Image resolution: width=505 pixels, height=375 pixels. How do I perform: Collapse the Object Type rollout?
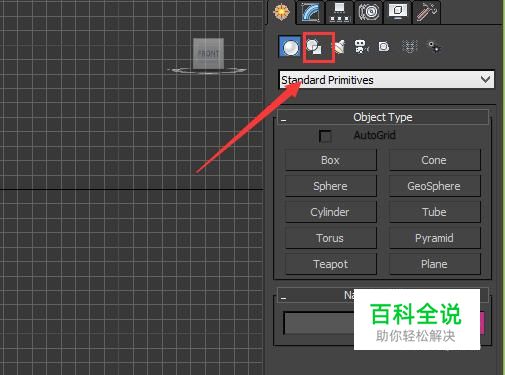click(383, 117)
